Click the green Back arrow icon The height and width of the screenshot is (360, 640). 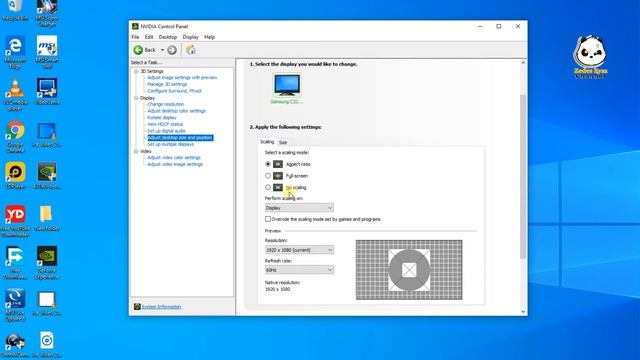coord(138,50)
